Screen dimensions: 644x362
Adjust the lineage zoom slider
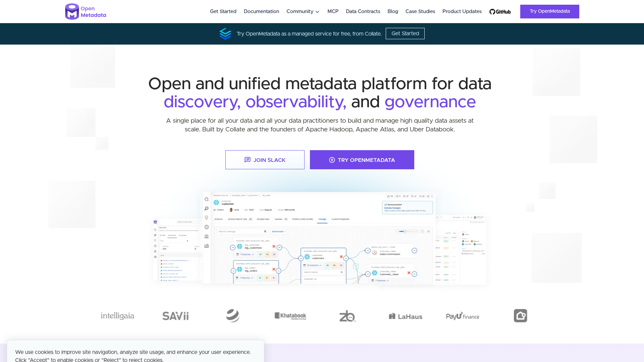(x=405, y=231)
